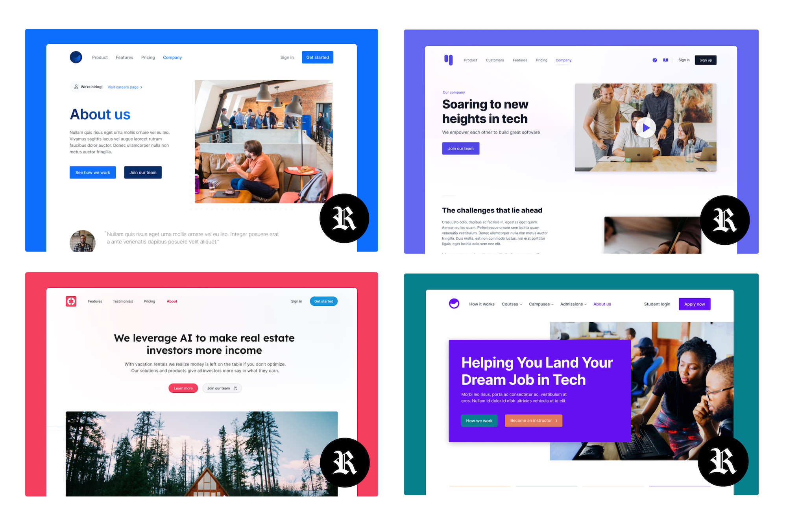Expand the Admissions navigation dropdown
The height and width of the screenshot is (532, 787).
(x=572, y=304)
